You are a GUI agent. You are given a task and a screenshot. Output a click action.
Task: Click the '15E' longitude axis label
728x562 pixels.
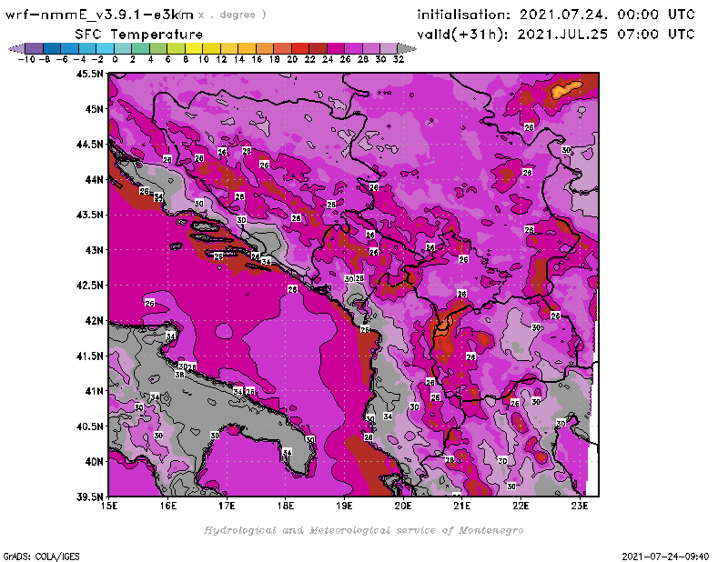coord(109,506)
